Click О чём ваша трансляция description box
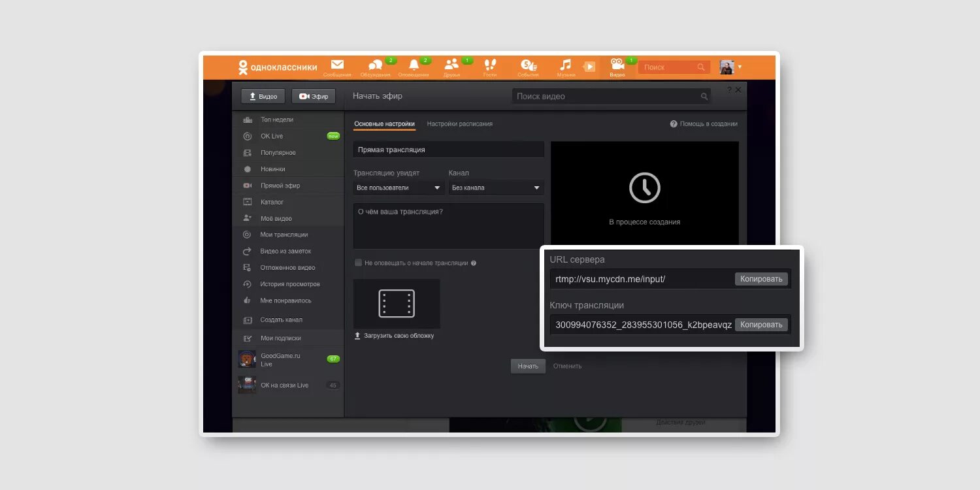This screenshot has height=490, width=980. [449, 226]
